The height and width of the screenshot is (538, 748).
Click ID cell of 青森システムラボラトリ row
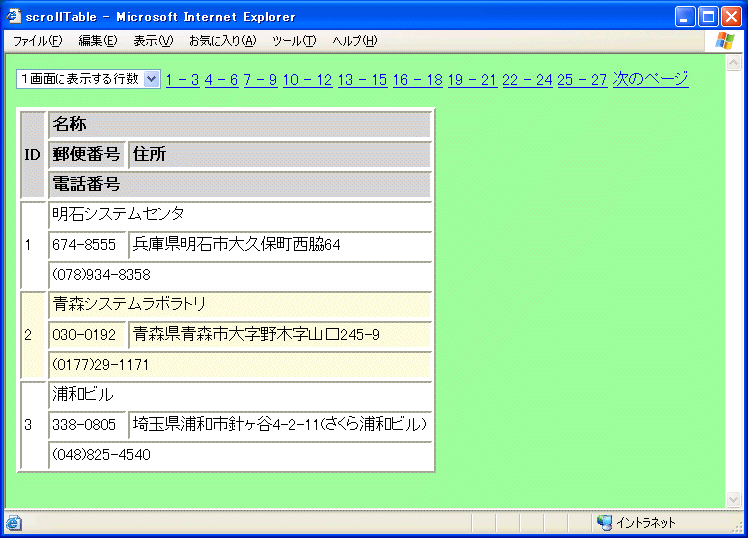click(x=32, y=335)
